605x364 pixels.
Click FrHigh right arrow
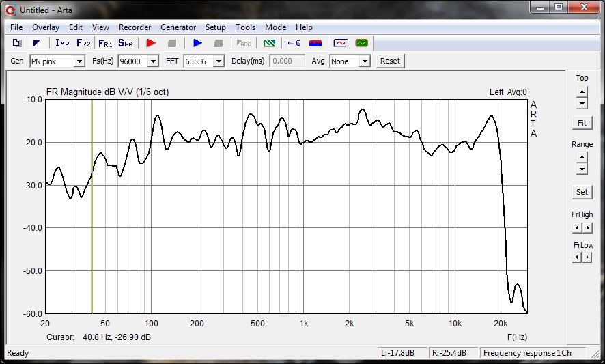(x=587, y=227)
